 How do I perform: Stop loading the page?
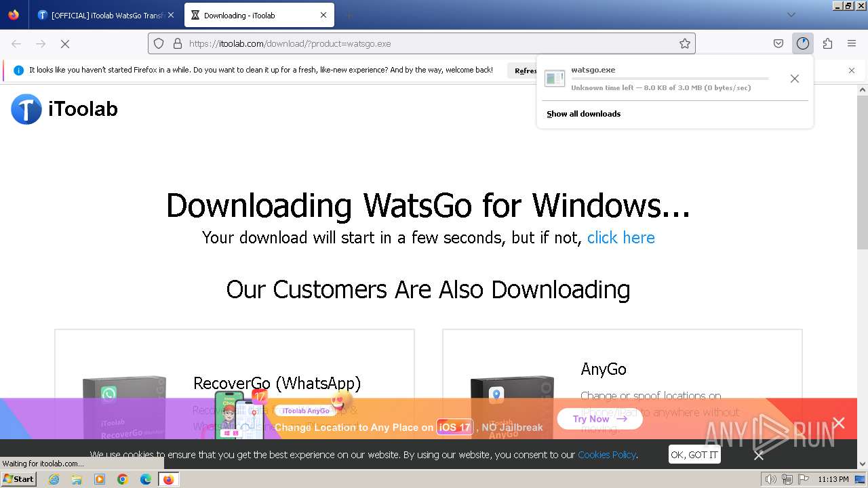point(65,43)
